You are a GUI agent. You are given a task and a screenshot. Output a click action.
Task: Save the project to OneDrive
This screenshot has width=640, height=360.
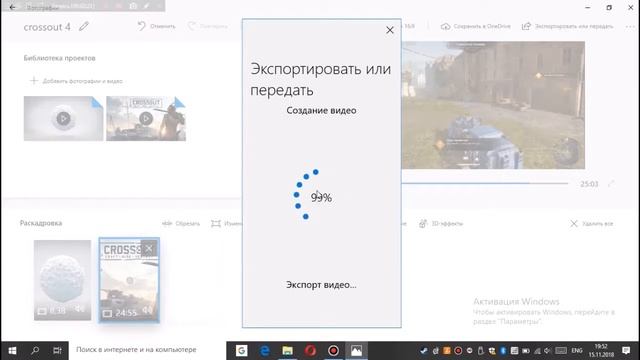(x=476, y=26)
